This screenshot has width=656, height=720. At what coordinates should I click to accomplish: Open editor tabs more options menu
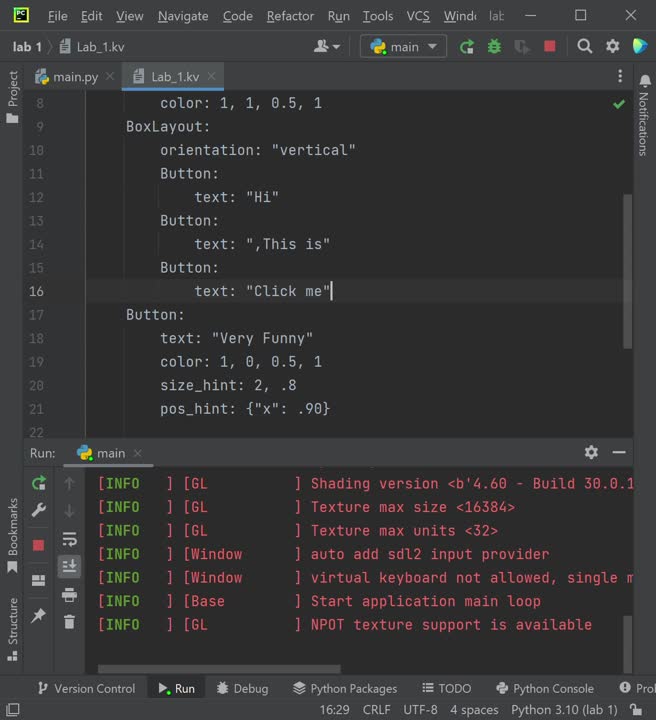pyautogui.click(x=621, y=77)
